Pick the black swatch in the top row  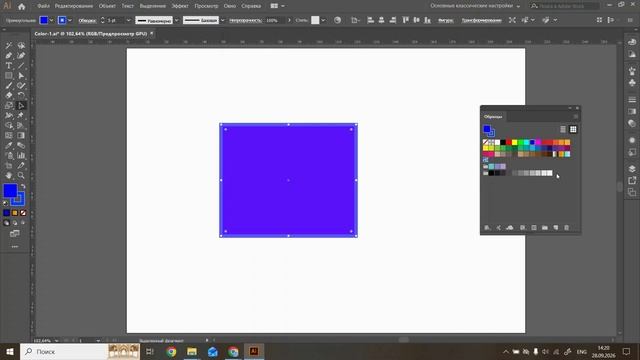tap(503, 142)
